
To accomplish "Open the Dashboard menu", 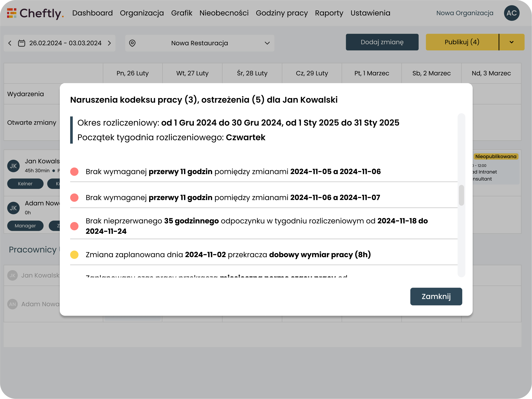I will tap(92, 13).
